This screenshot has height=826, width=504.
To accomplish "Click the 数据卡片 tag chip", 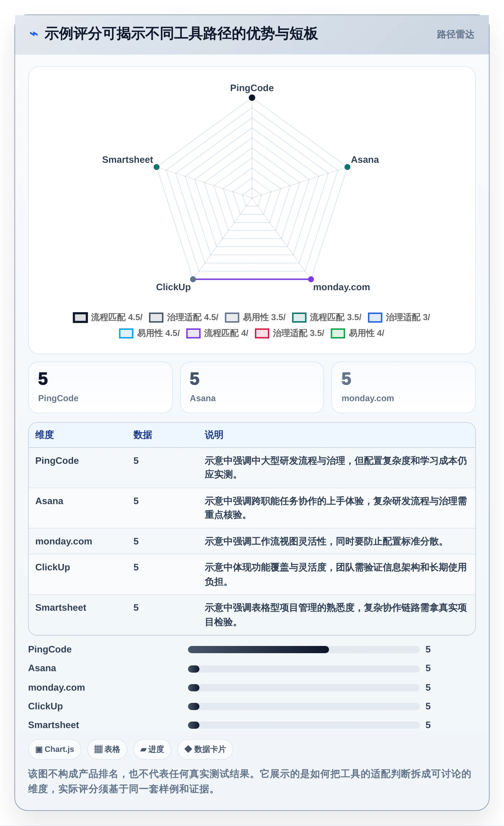I will [205, 749].
